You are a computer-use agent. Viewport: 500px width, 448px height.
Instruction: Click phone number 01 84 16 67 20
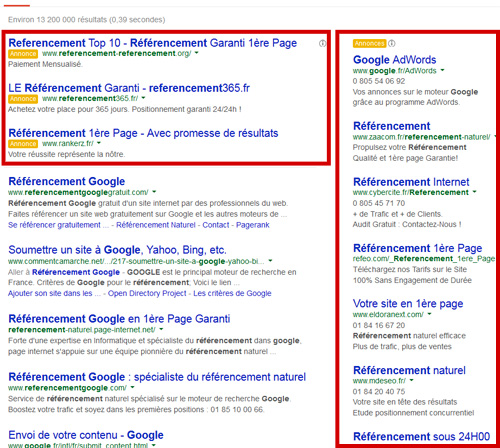coord(379,325)
